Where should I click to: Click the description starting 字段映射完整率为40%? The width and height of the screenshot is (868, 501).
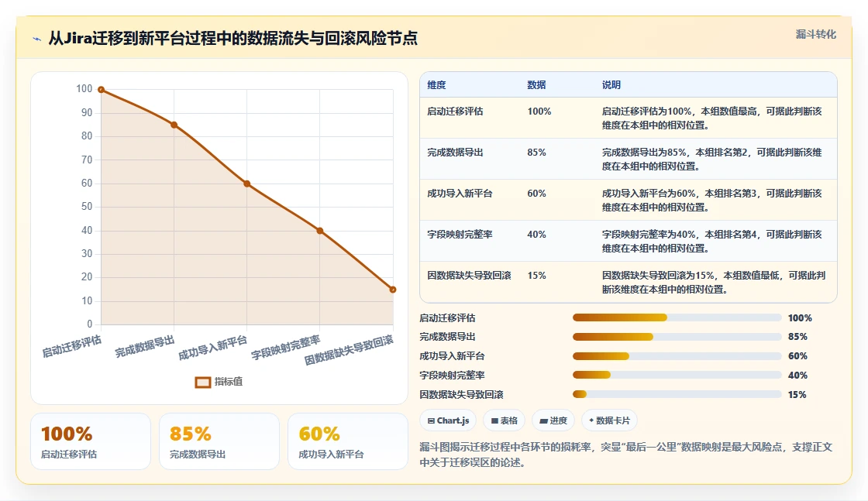712,241
